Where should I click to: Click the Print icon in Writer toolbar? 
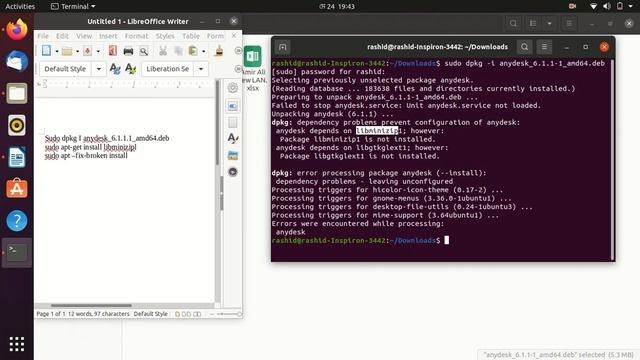[128, 51]
